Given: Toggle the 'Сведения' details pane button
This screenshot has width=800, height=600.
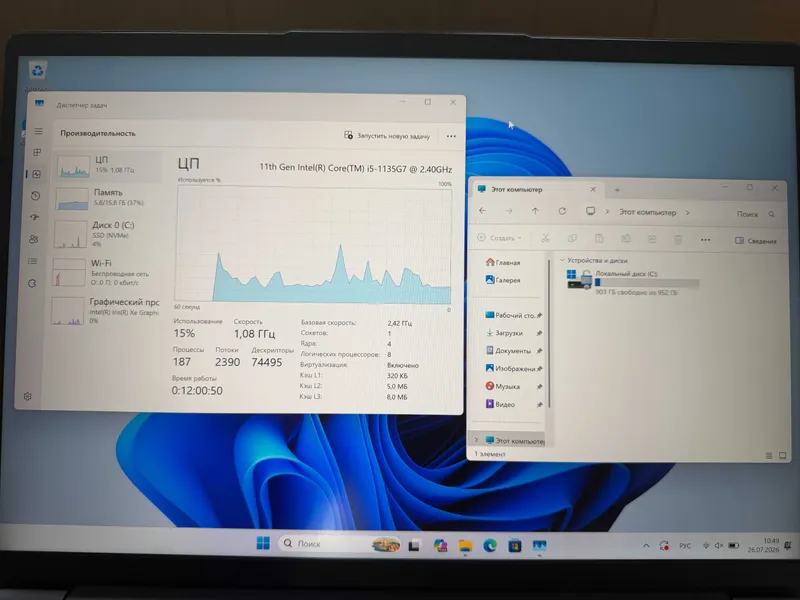Looking at the screenshot, I should point(756,240).
